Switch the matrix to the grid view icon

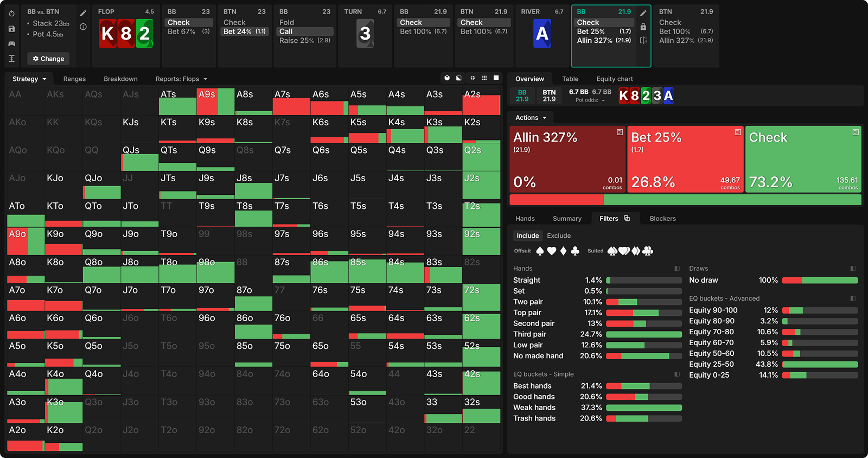point(484,78)
